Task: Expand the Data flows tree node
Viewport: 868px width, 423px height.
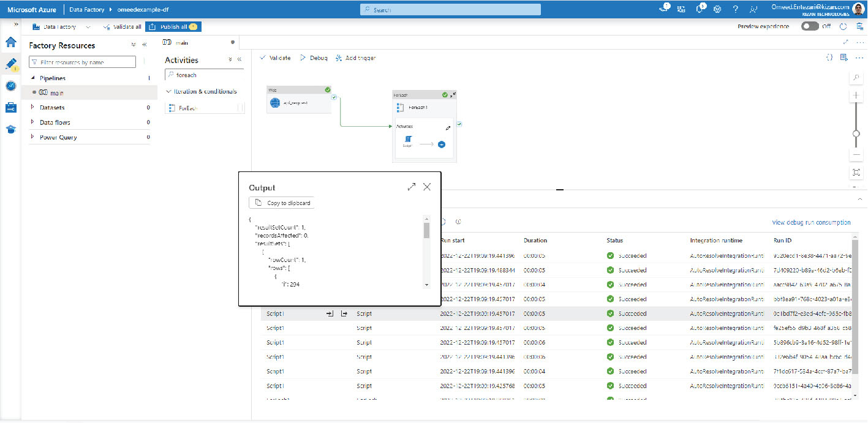Action: click(32, 122)
